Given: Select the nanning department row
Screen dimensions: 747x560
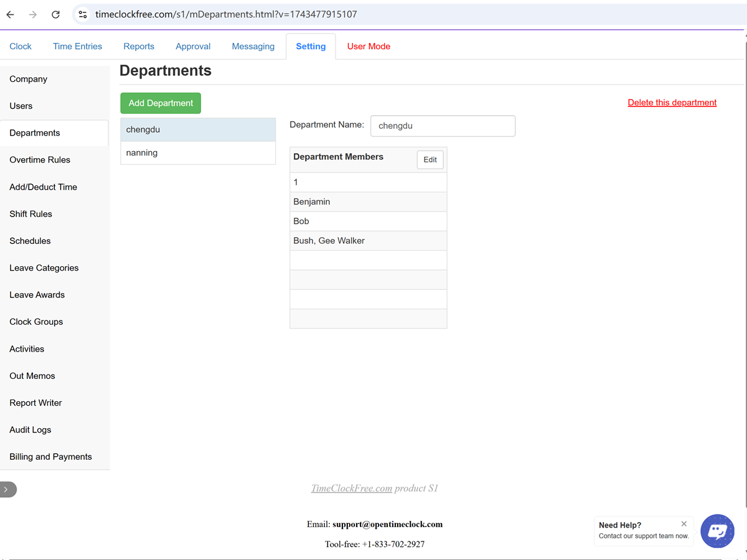Looking at the screenshot, I should point(198,153).
